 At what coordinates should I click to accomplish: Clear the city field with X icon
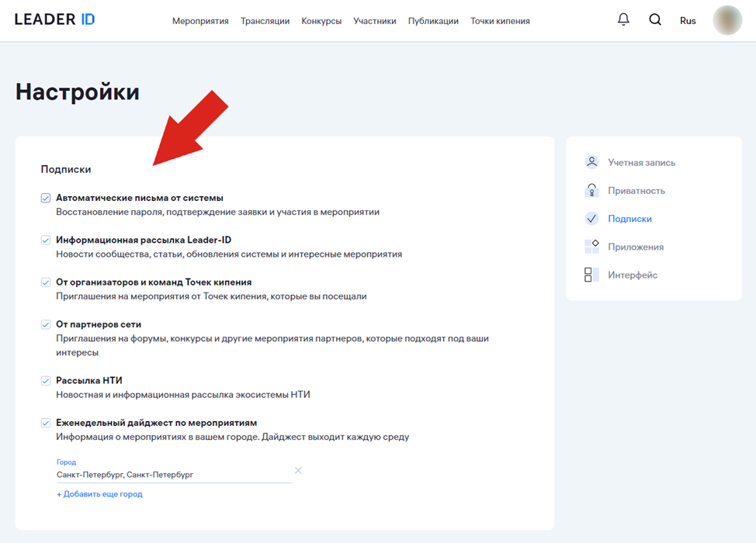pos(298,471)
